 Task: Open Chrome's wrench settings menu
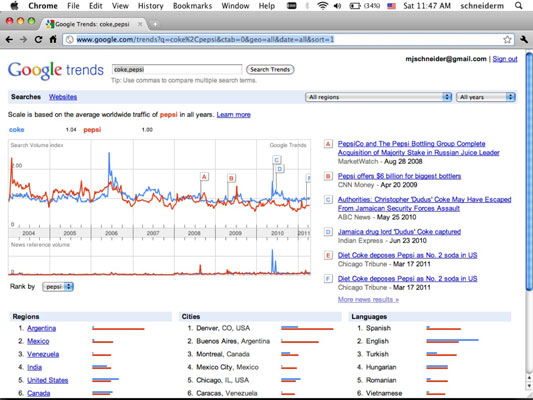[x=524, y=39]
